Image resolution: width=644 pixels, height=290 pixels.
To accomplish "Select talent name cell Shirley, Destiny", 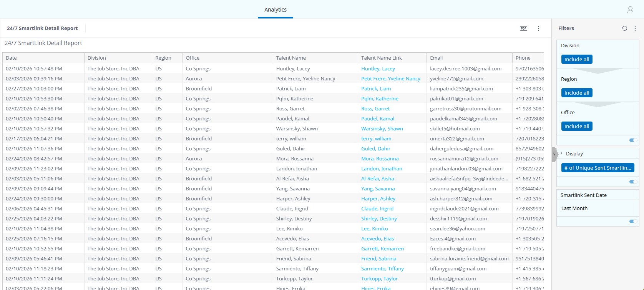I will (315, 218).
